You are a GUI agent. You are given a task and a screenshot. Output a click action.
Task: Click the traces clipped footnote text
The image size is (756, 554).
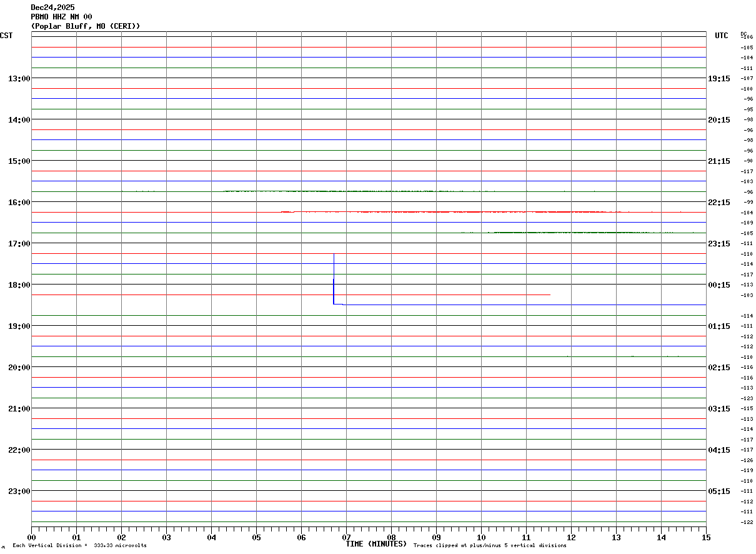[x=490, y=546]
